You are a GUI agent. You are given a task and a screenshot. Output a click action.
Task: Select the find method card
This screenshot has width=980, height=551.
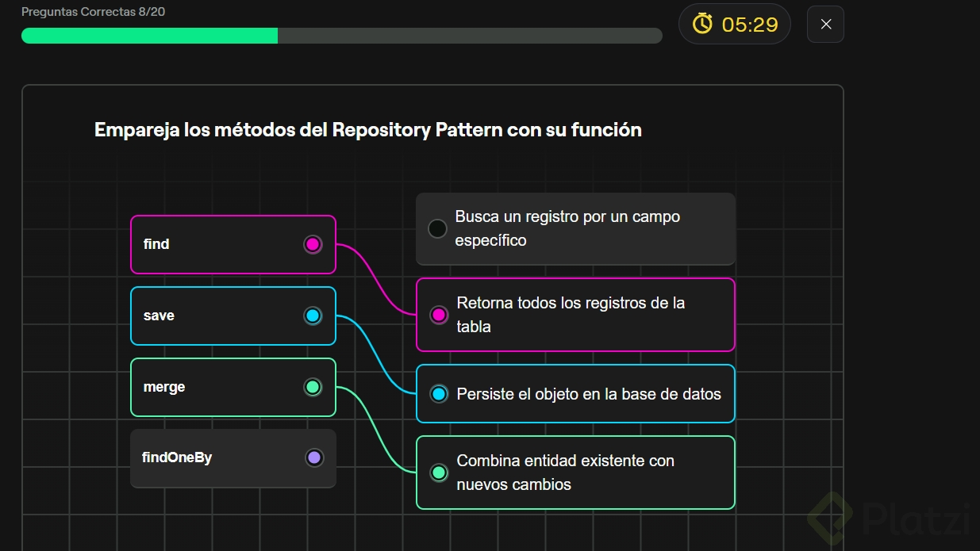pyautogui.click(x=214, y=244)
